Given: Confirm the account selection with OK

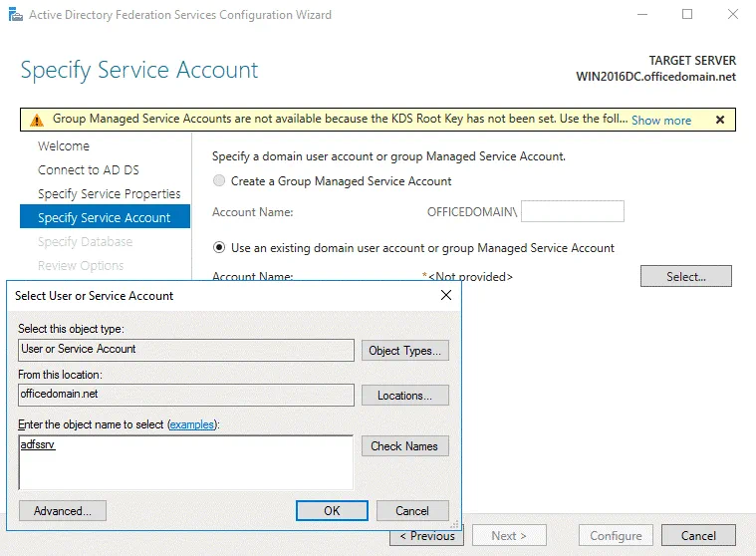Looking at the screenshot, I should coord(332,511).
